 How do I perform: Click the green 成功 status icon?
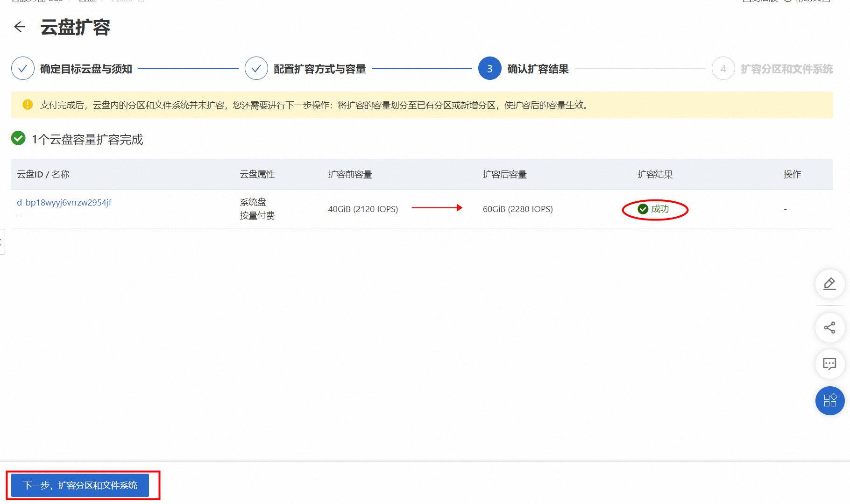tap(643, 209)
